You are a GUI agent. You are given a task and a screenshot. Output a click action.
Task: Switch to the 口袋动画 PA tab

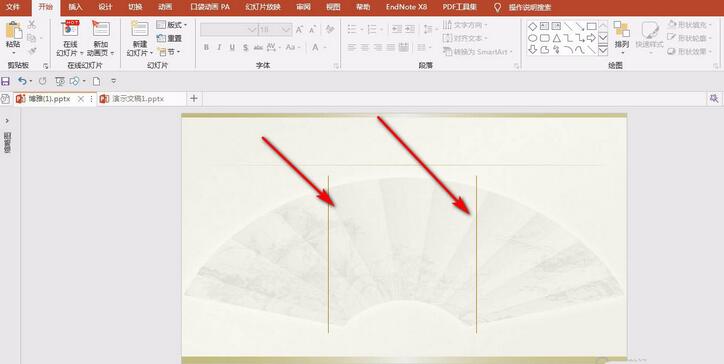pyautogui.click(x=210, y=7)
